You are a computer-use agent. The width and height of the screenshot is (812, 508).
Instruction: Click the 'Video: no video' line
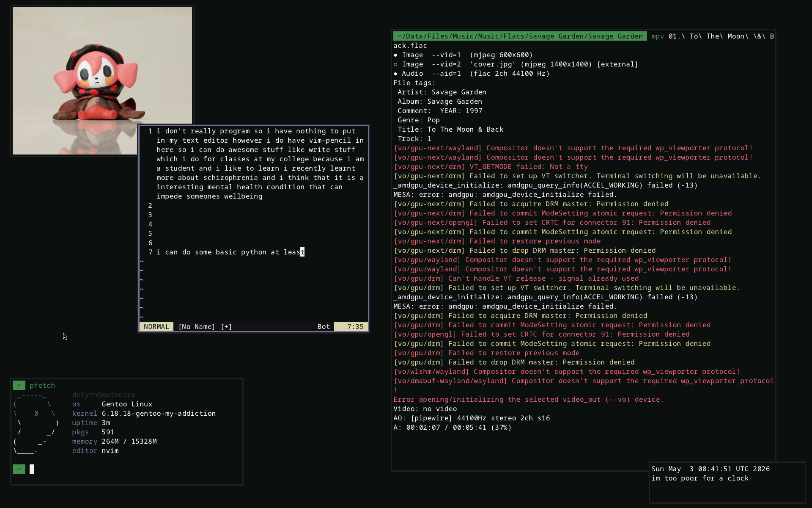(425, 409)
